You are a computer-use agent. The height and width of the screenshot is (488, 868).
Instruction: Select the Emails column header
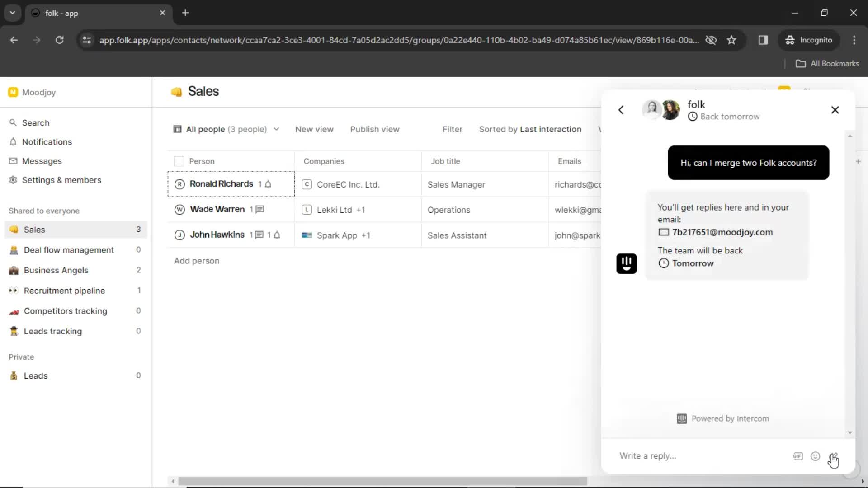click(x=569, y=161)
